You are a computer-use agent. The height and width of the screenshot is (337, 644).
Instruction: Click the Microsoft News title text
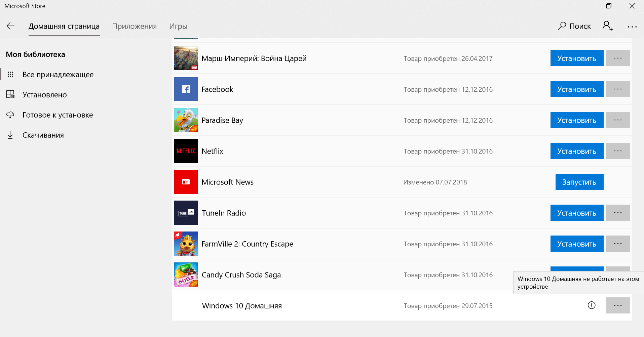228,182
